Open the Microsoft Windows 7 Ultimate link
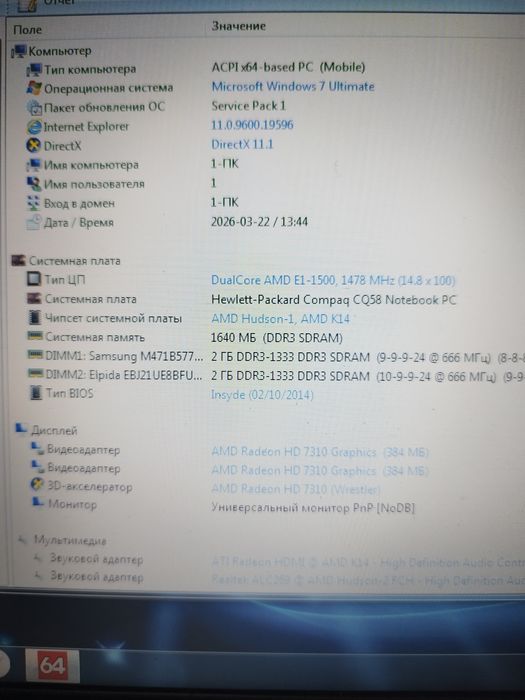Screen dimensions: 525x700 (x=293, y=87)
